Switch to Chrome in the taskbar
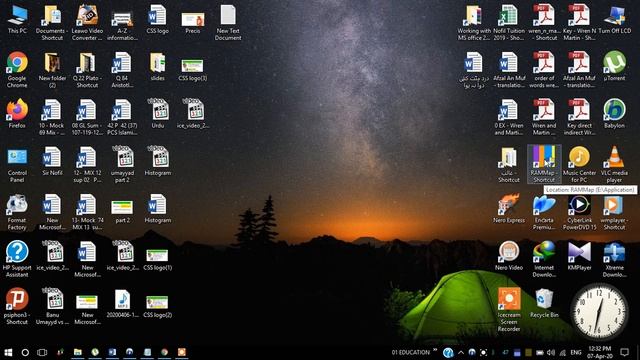640x360 pixels. point(164,352)
